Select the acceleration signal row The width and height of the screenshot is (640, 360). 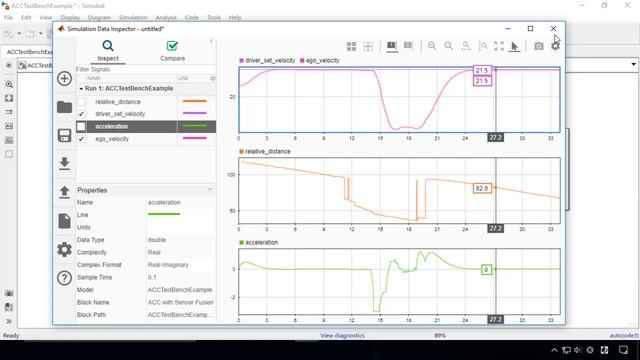[146, 127]
